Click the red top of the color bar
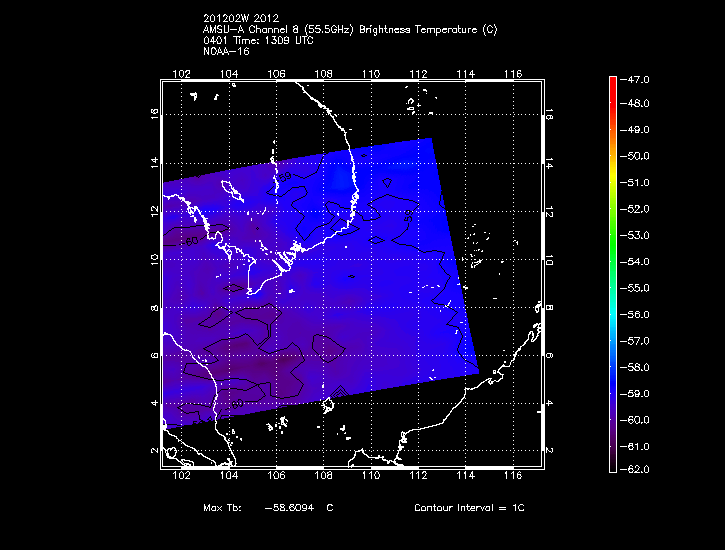Screen dimensions: 725x550 click(x=613, y=83)
